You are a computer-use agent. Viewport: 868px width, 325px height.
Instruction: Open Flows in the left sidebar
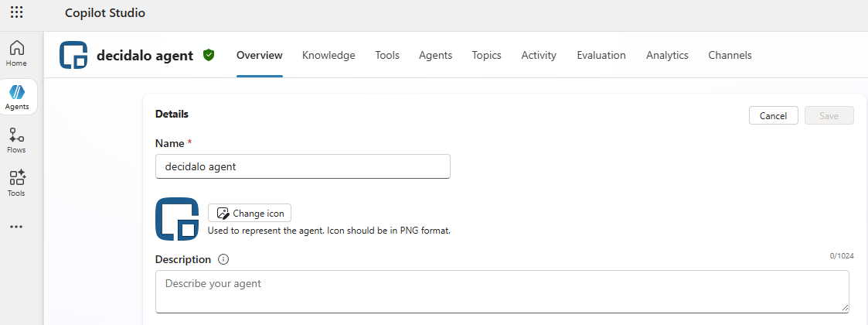click(x=16, y=140)
